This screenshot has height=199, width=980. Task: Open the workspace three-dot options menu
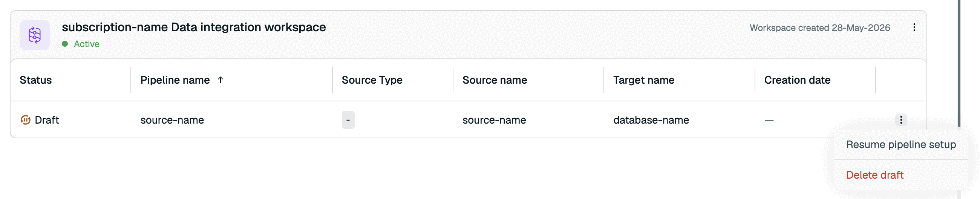click(x=914, y=28)
